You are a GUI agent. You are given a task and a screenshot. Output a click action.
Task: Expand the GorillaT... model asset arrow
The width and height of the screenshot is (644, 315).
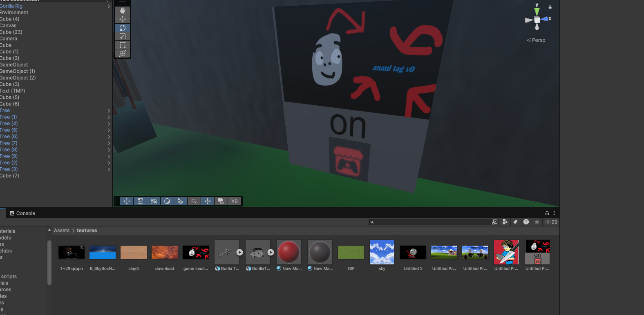point(271,253)
